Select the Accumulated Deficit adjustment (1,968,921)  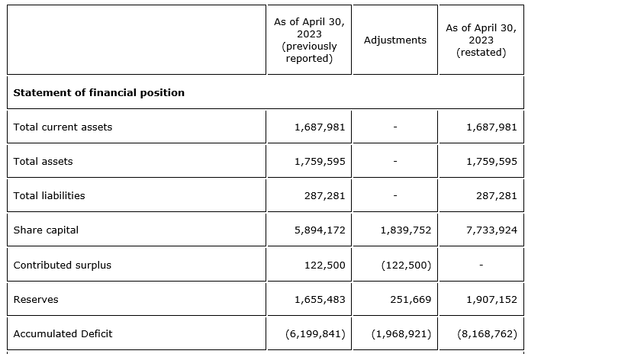[x=401, y=334]
